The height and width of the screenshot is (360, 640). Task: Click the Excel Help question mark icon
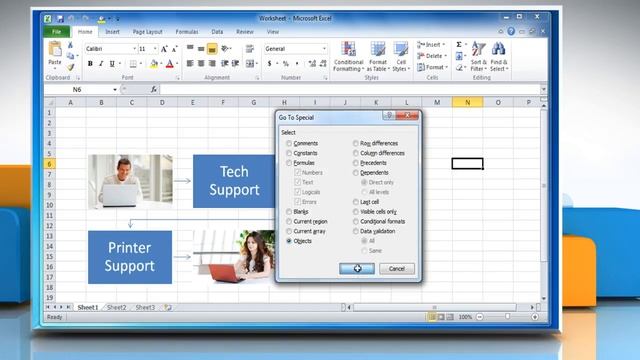[x=511, y=31]
